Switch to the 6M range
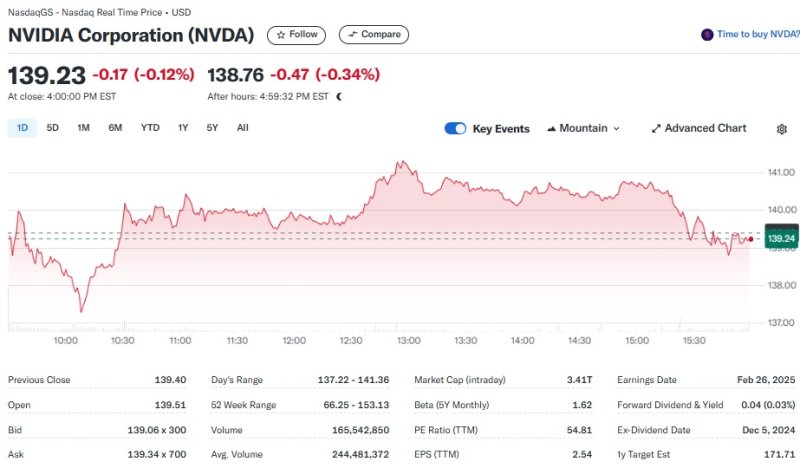800x468 pixels. [115, 128]
